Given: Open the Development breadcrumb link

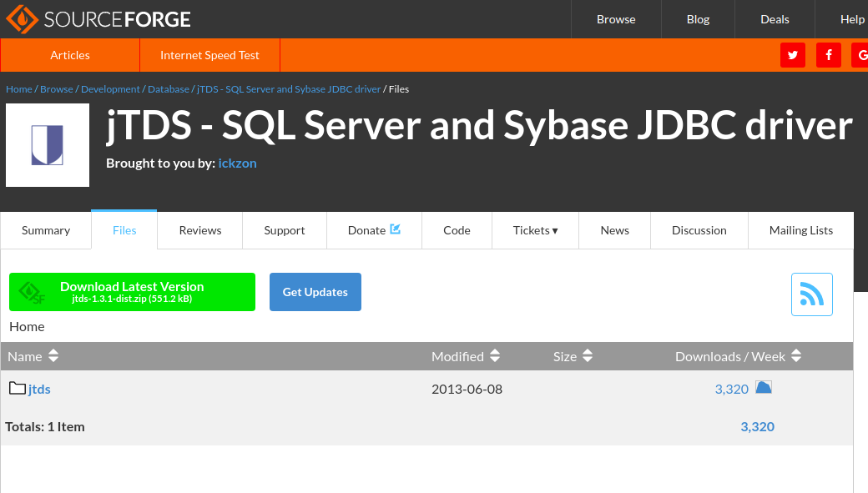Looking at the screenshot, I should [x=110, y=89].
